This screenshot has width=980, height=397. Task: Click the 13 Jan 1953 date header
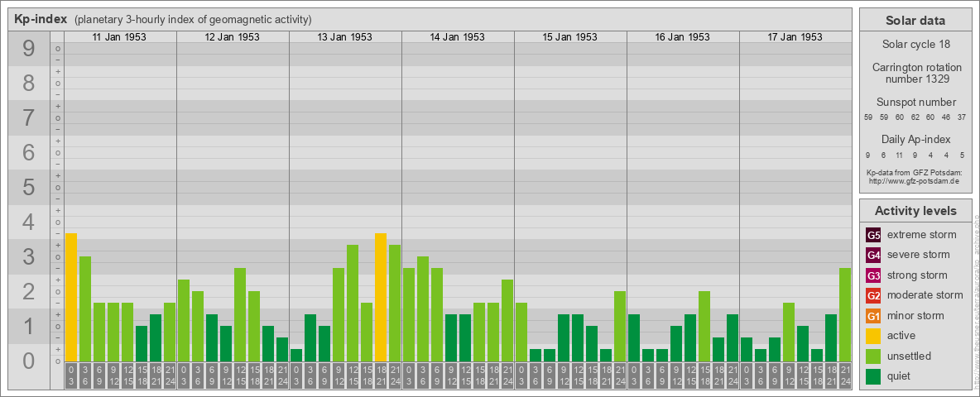pos(344,37)
